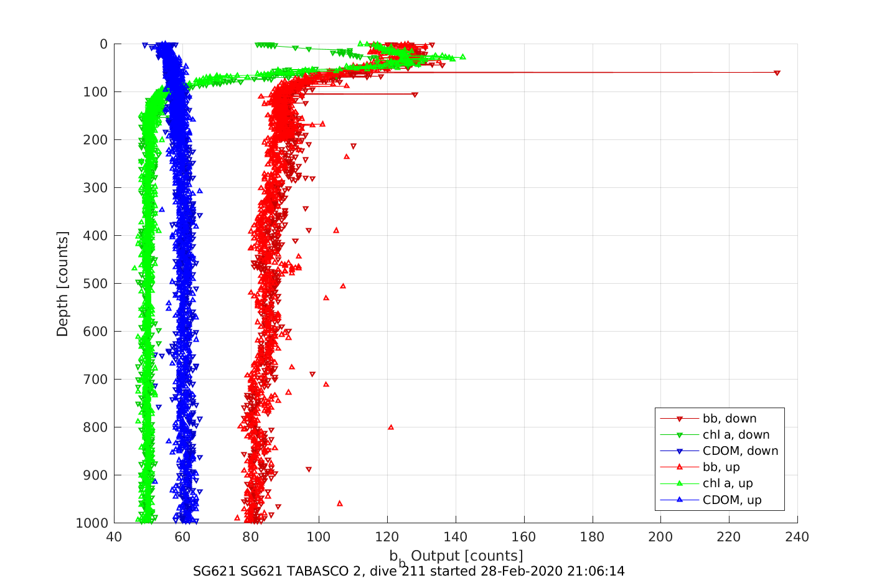Select the green 'chl a, up' legend marker
This screenshot has width=882, height=588.
pos(680,483)
